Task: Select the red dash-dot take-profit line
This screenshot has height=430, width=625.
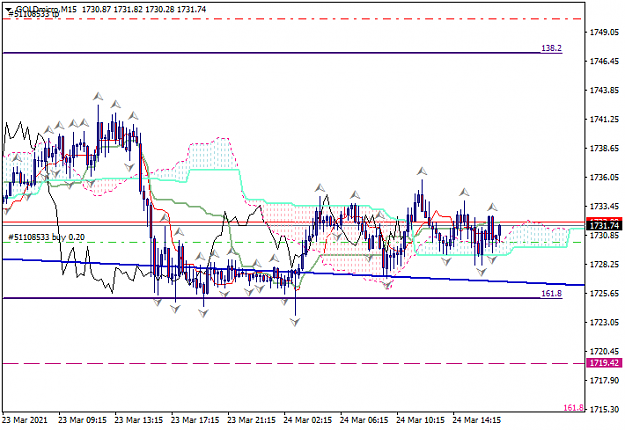Action: point(292,19)
